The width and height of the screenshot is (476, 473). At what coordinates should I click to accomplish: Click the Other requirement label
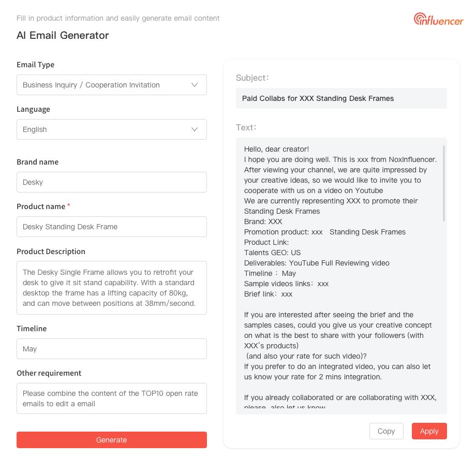pos(49,373)
